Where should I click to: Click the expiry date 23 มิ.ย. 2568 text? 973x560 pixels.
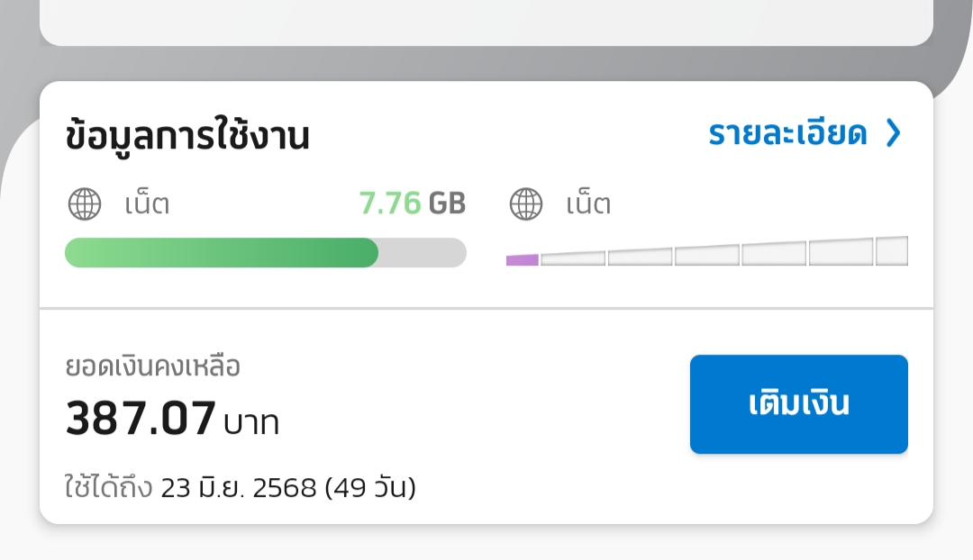click(239, 488)
